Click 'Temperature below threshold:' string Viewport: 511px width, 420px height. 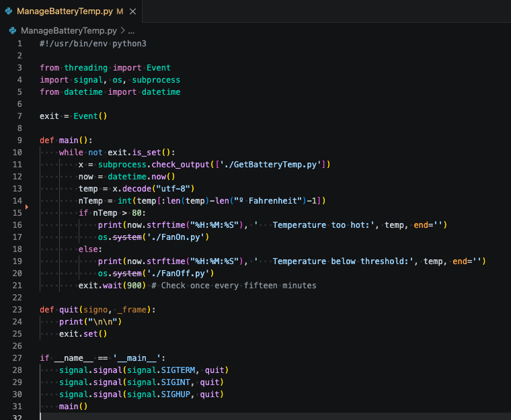click(x=334, y=261)
